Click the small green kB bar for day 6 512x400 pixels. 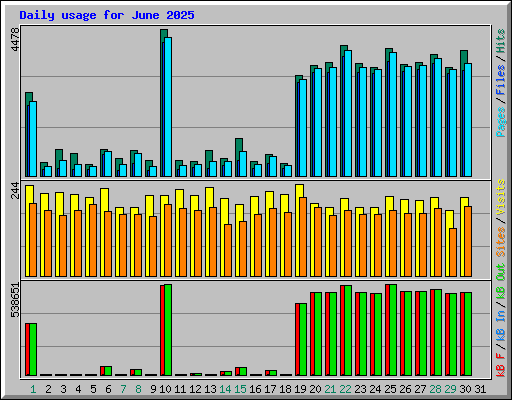point(108,371)
